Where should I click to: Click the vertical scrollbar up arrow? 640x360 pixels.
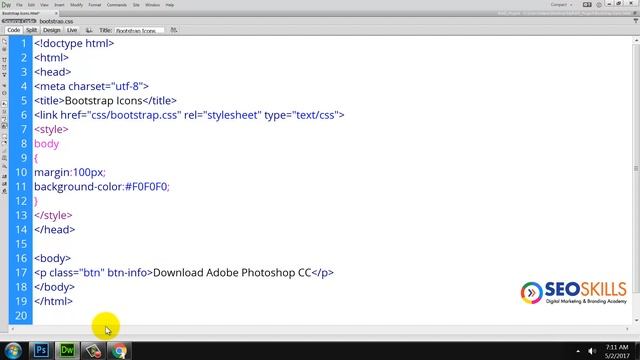pos(636,40)
